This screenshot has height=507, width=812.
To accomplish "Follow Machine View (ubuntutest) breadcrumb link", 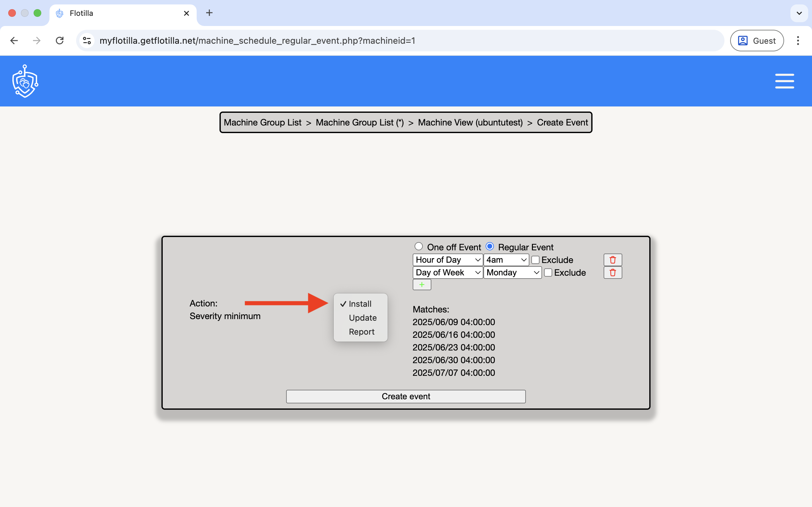I will click(470, 122).
